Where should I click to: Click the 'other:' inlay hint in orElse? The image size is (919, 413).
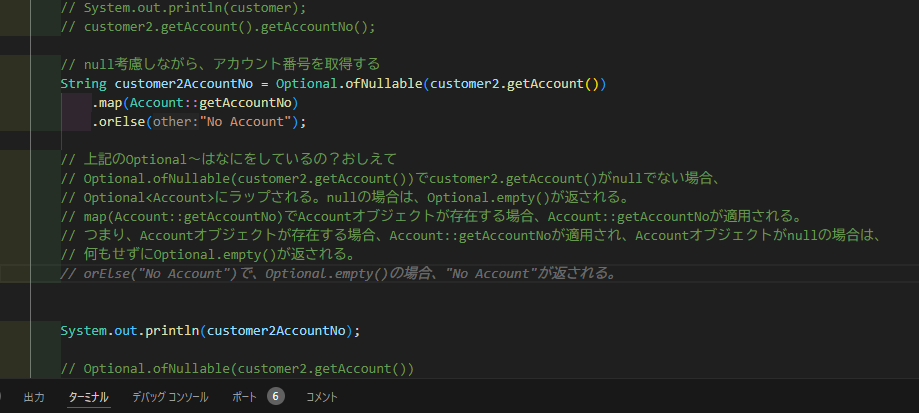pos(176,122)
